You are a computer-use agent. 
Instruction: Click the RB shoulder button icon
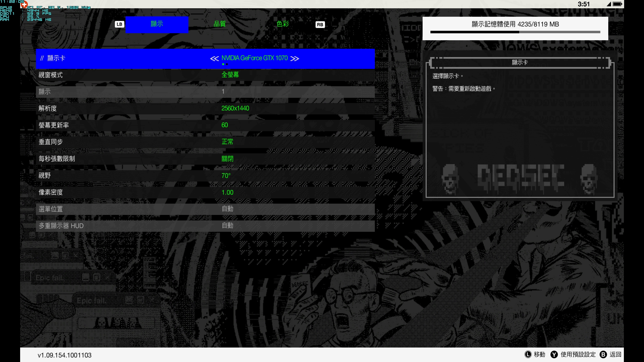(x=320, y=25)
